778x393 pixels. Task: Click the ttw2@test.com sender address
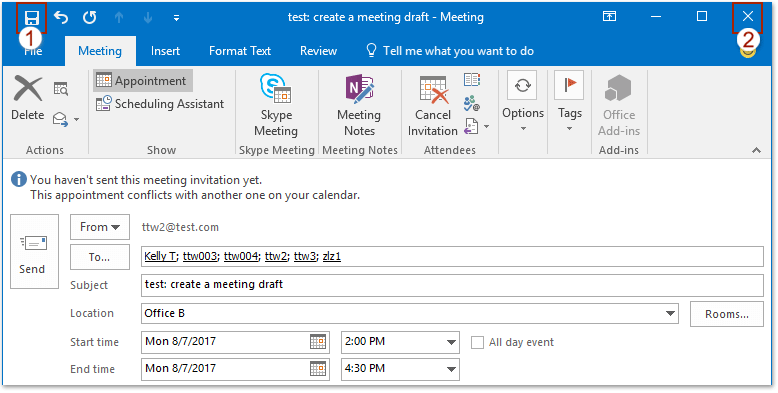click(180, 227)
